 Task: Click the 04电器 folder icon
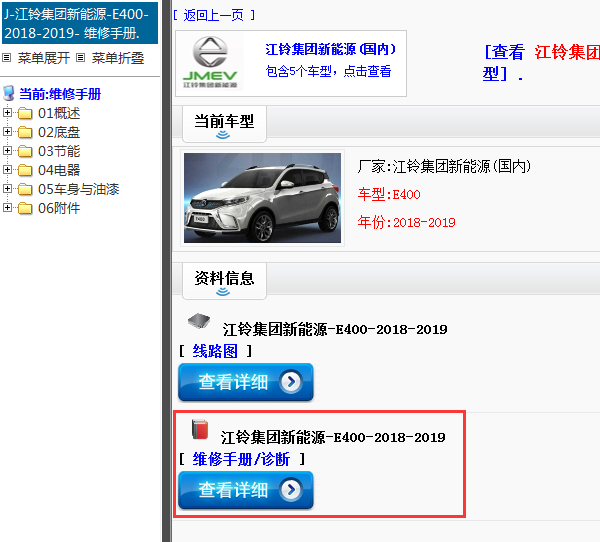pyautogui.click(x=25, y=170)
